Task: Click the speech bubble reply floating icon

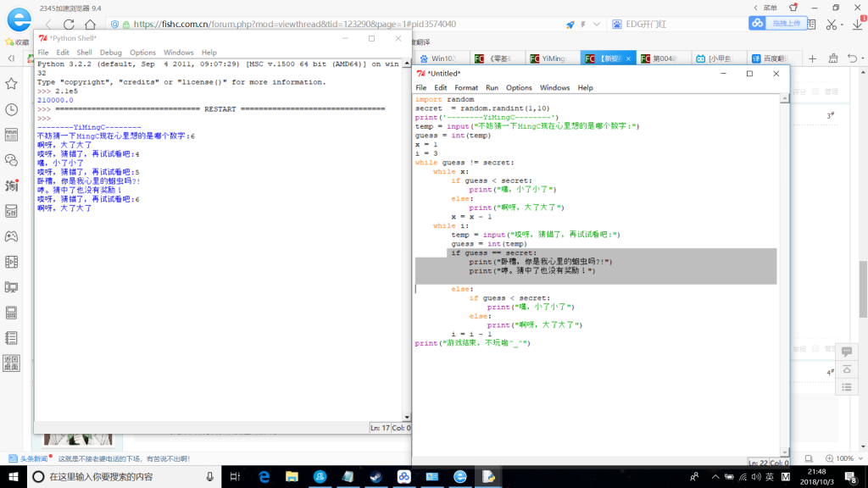Action: (847, 352)
